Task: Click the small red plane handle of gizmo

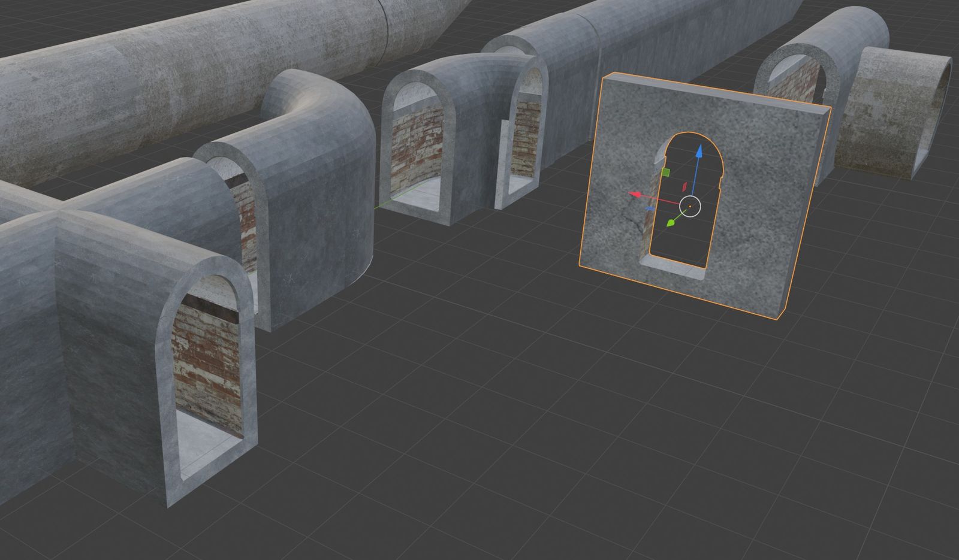Action: pyautogui.click(x=684, y=186)
